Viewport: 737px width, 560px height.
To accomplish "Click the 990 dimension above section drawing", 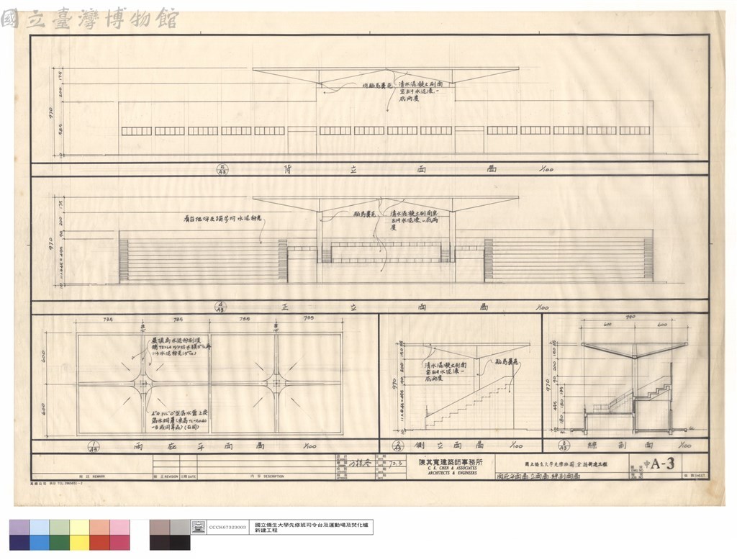I will click(x=630, y=317).
